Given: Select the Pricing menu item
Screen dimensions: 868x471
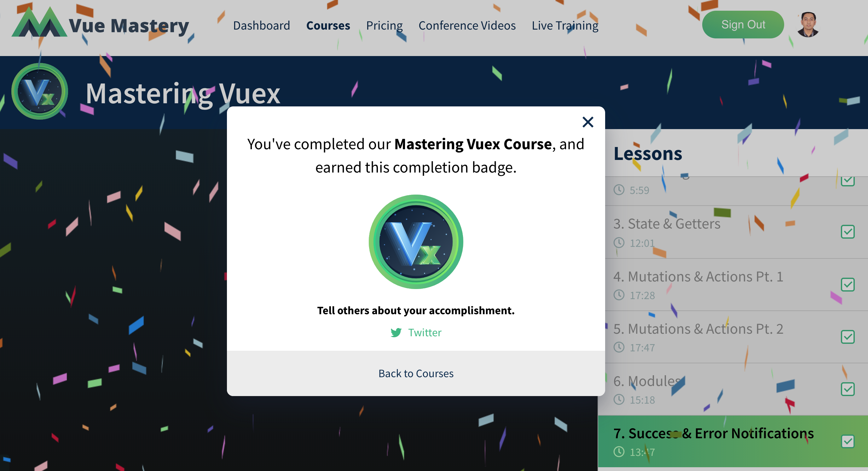Looking at the screenshot, I should [x=384, y=25].
